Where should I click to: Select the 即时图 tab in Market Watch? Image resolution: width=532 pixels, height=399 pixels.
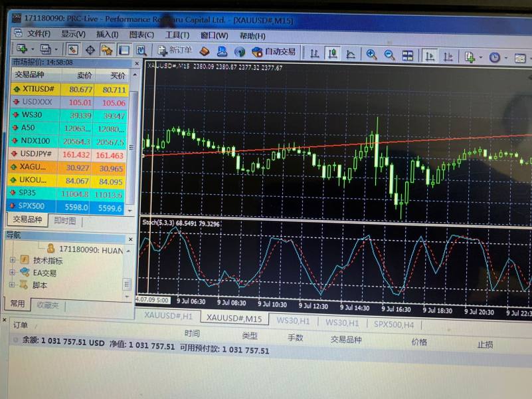(x=65, y=220)
